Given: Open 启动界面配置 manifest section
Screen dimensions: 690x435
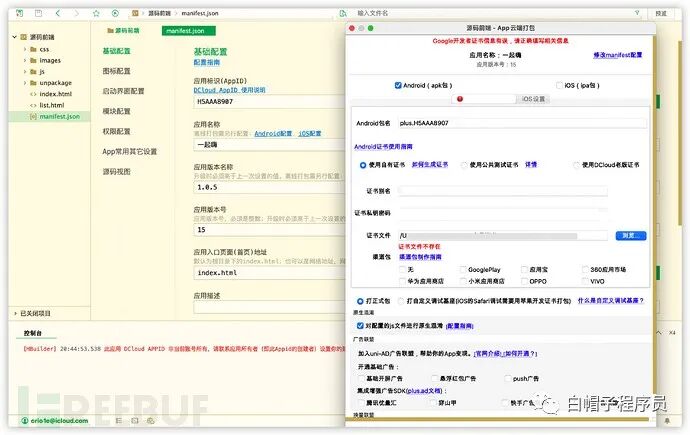Looking at the screenshot, I should pyautogui.click(x=123, y=91).
